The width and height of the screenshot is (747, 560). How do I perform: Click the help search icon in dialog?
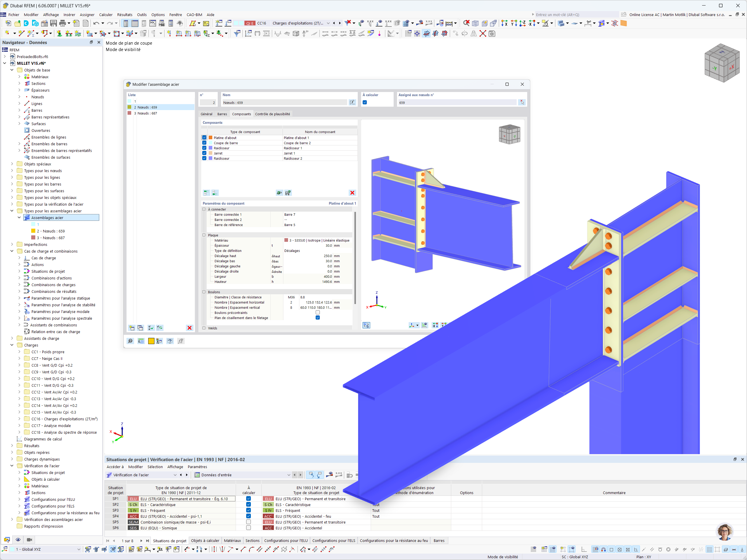[130, 341]
